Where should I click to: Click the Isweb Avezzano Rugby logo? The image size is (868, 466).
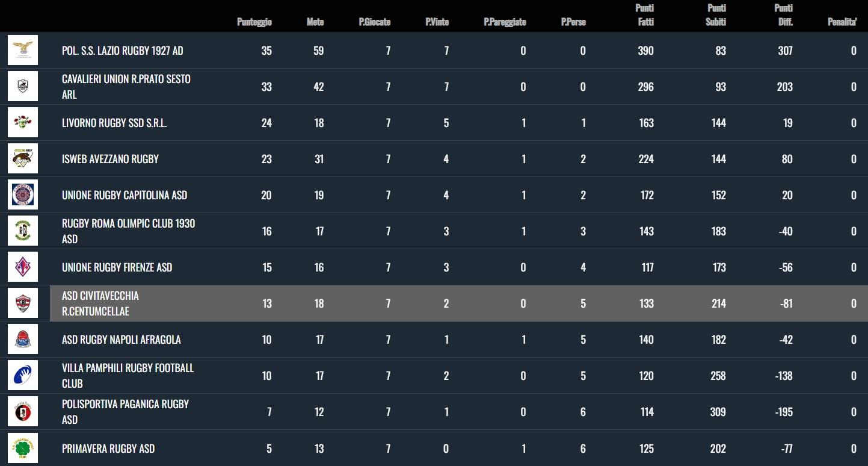pos(23,159)
